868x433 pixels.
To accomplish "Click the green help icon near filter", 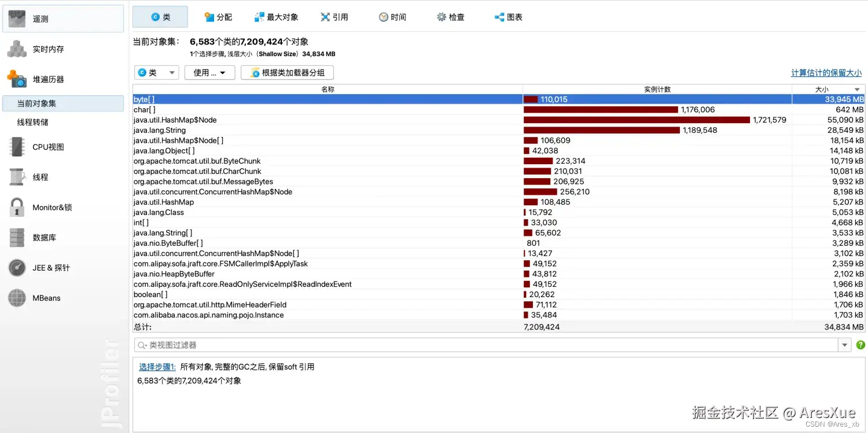I will click(860, 345).
